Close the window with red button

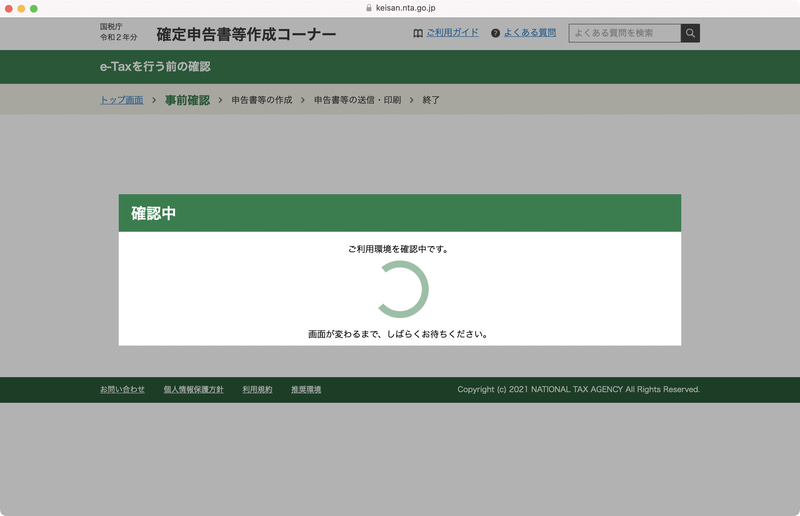[x=9, y=9]
